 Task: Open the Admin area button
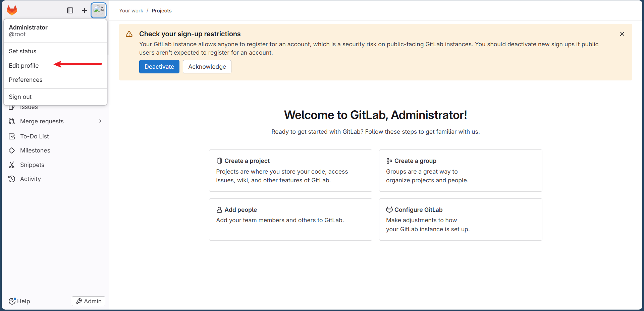coord(89,301)
